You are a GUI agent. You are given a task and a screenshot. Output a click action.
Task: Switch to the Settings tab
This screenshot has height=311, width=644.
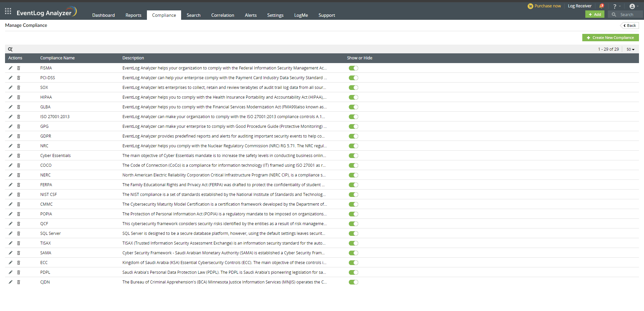(x=275, y=15)
